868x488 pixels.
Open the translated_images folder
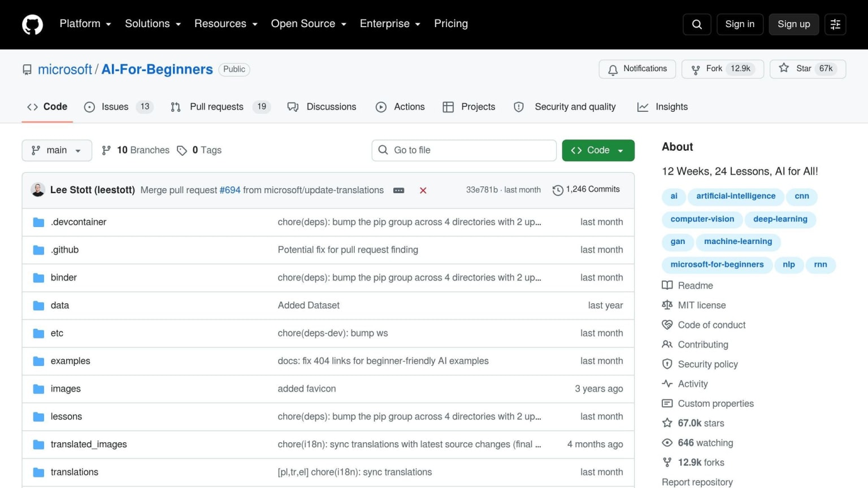[x=89, y=445]
